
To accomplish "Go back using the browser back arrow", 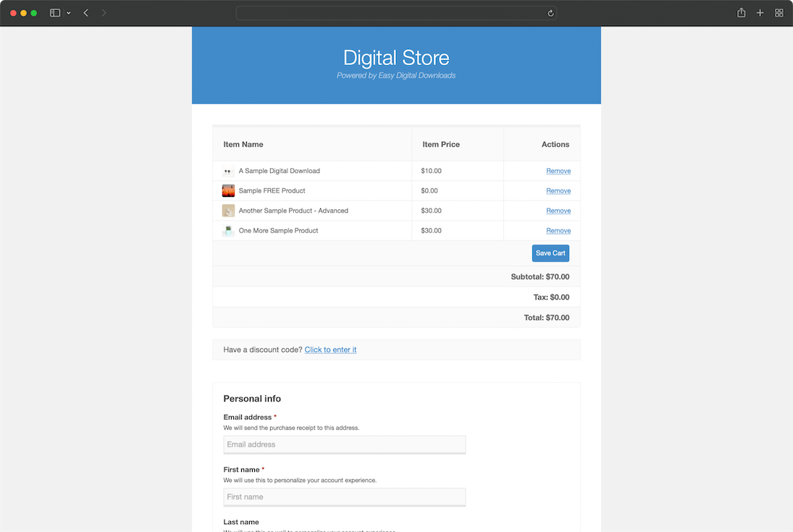I will 86,13.
